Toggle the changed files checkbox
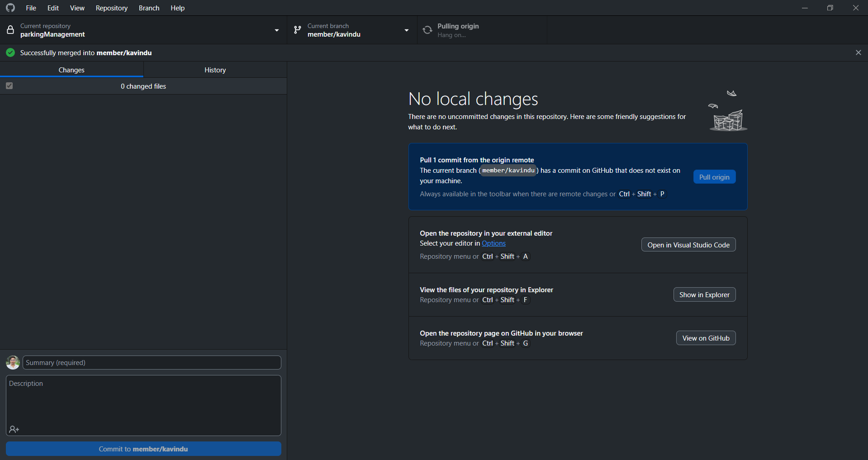The image size is (868, 460). 9,86
